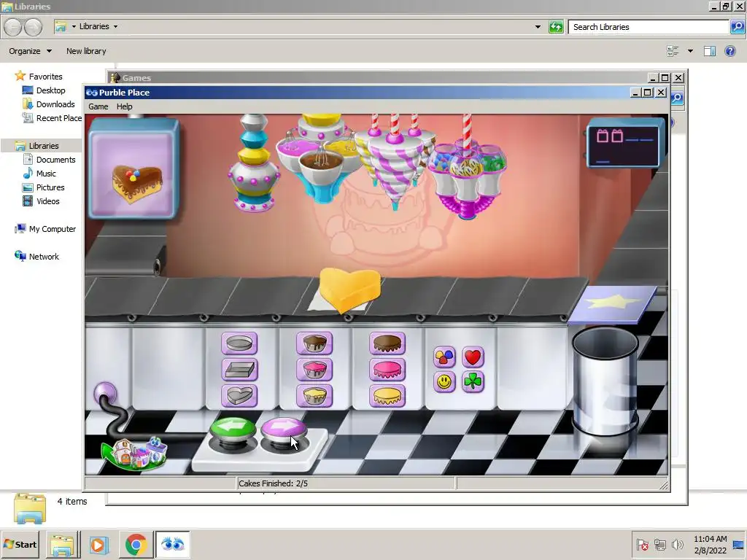Open the Game menu in Purble Place
The height and width of the screenshot is (560, 747).
(98, 106)
